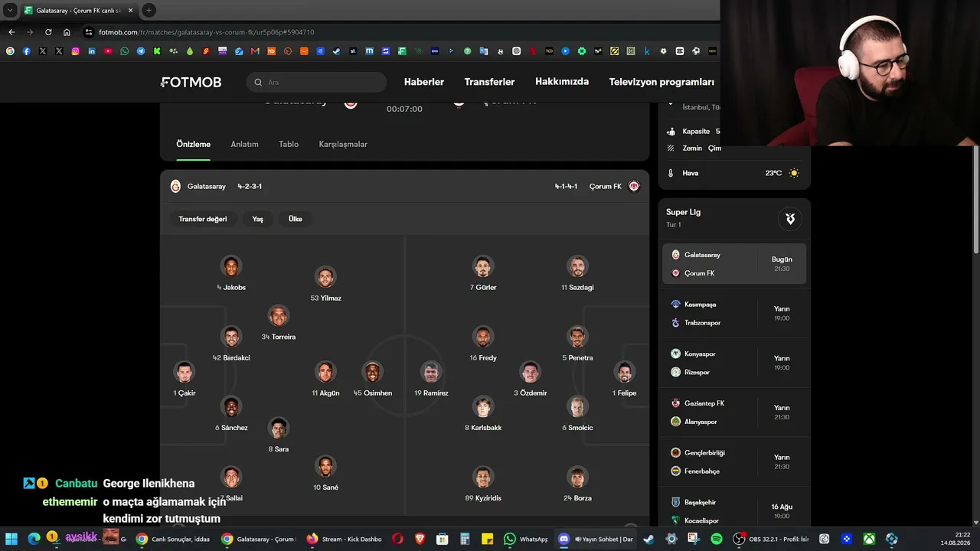Switch to the Canlı Sonuçlar Chrome taskbar window
This screenshot has height=551, width=980.
[173, 539]
